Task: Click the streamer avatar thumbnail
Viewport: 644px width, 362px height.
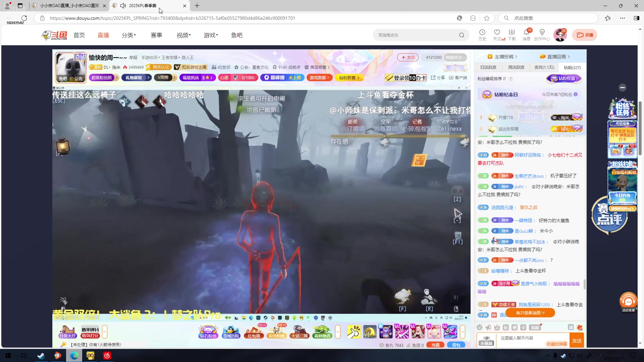Action: click(x=70, y=67)
